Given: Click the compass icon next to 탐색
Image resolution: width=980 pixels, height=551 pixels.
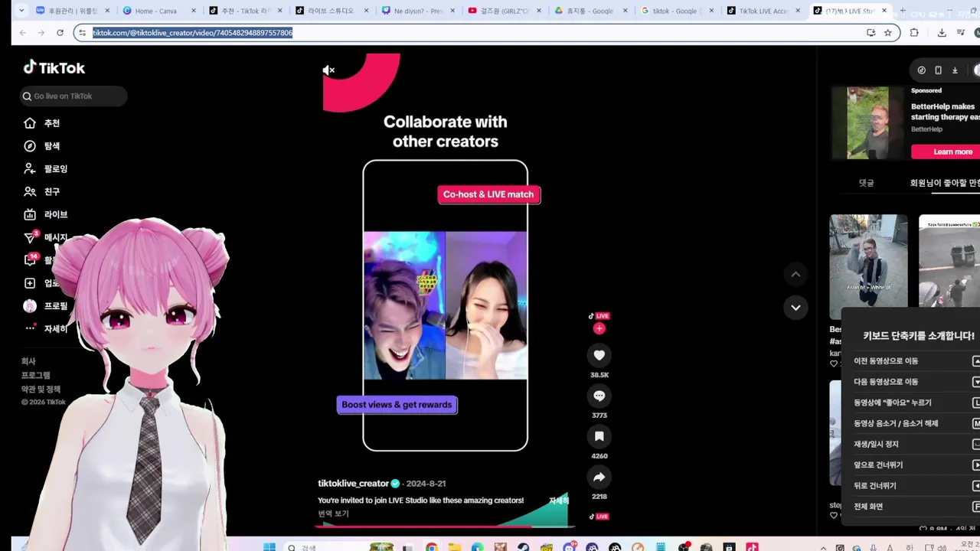Looking at the screenshot, I should [30, 146].
